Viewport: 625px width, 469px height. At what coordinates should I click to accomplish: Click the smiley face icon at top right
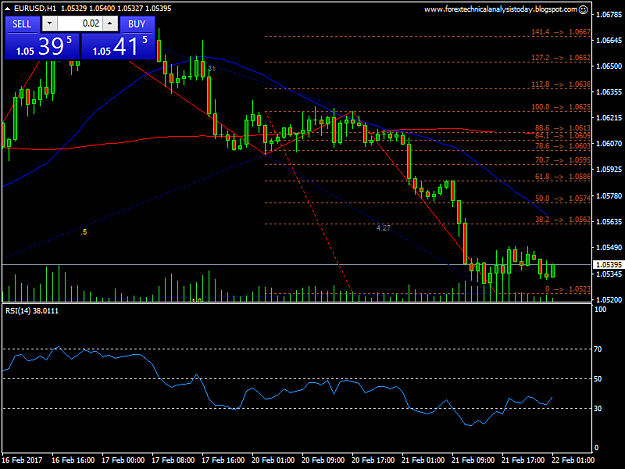point(583,10)
